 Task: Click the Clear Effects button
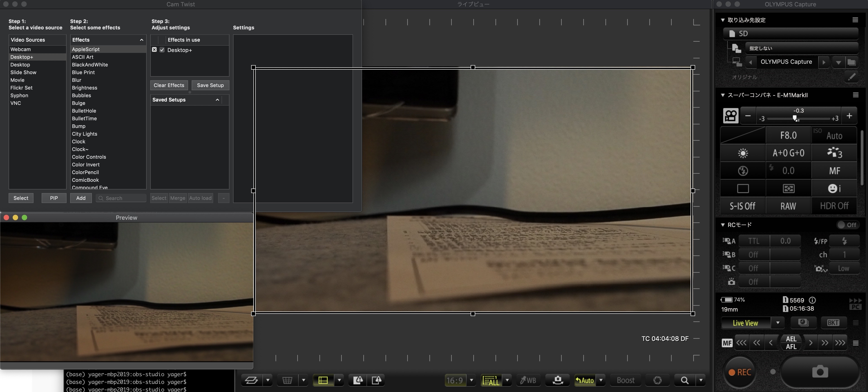point(169,85)
